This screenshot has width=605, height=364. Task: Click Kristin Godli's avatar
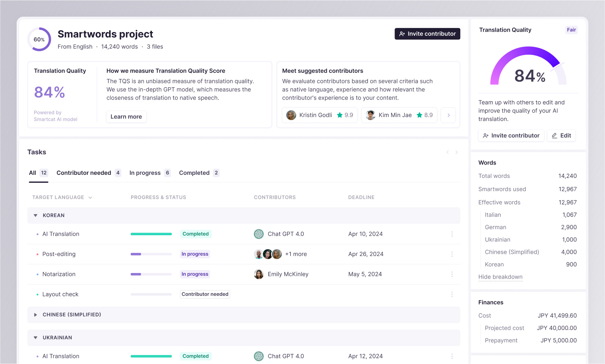click(291, 115)
